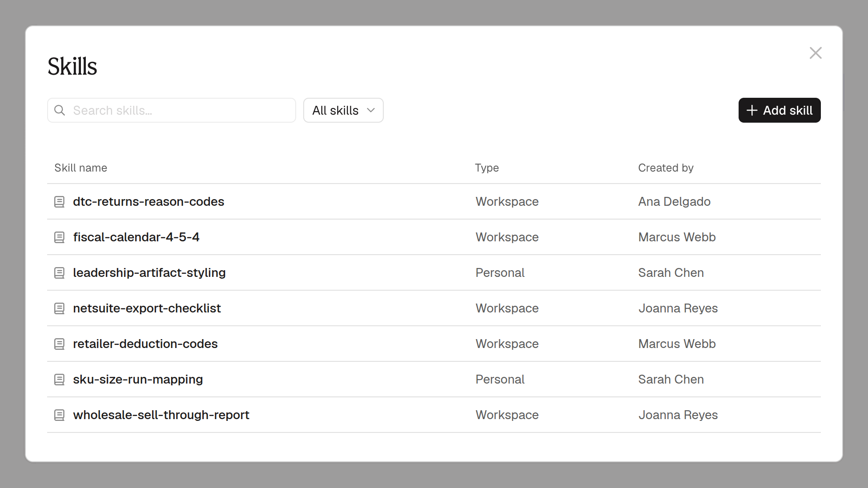The height and width of the screenshot is (488, 868).
Task: Click the document icon beside netsuite-export-checklist
Action: click(x=59, y=308)
